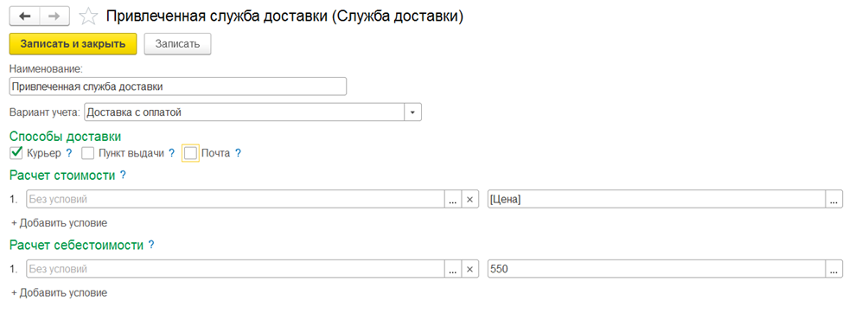
Task: Click Записать и закрыть button
Action: (73, 44)
